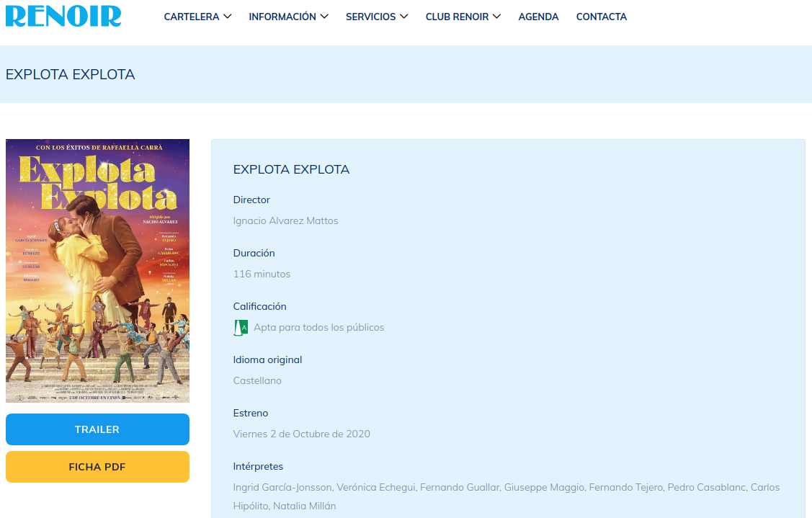Click the Duración label
Viewport: 812px width, 518px height.
(x=254, y=254)
